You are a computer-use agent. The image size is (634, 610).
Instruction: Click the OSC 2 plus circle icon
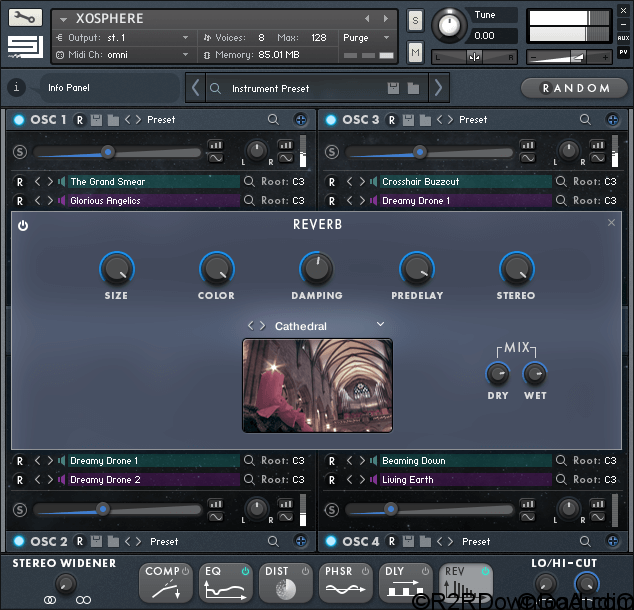tap(300, 541)
